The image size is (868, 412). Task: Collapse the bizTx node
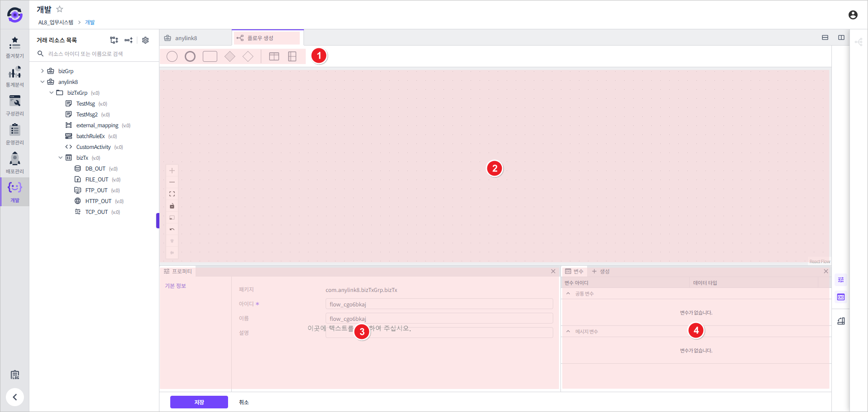(61, 157)
